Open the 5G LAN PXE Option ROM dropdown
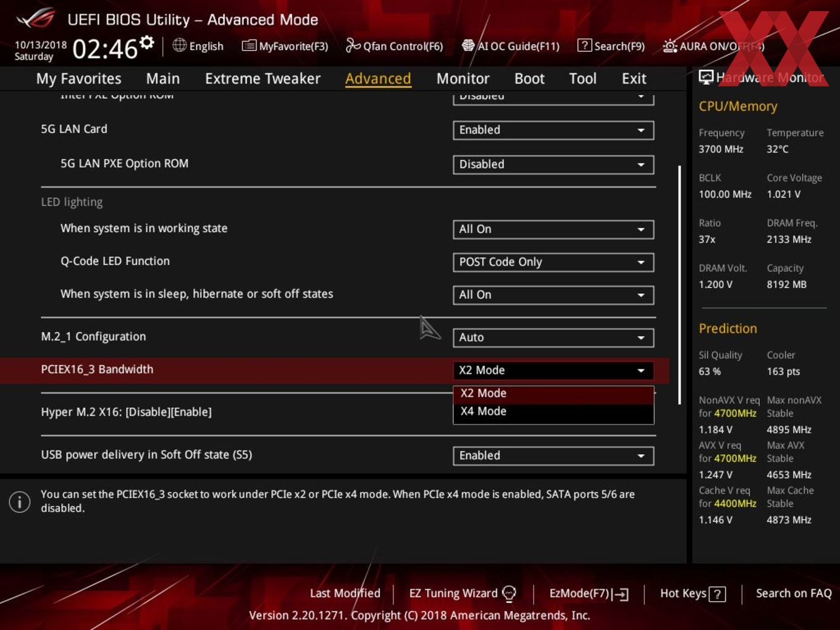This screenshot has width=840, height=630. [553, 164]
